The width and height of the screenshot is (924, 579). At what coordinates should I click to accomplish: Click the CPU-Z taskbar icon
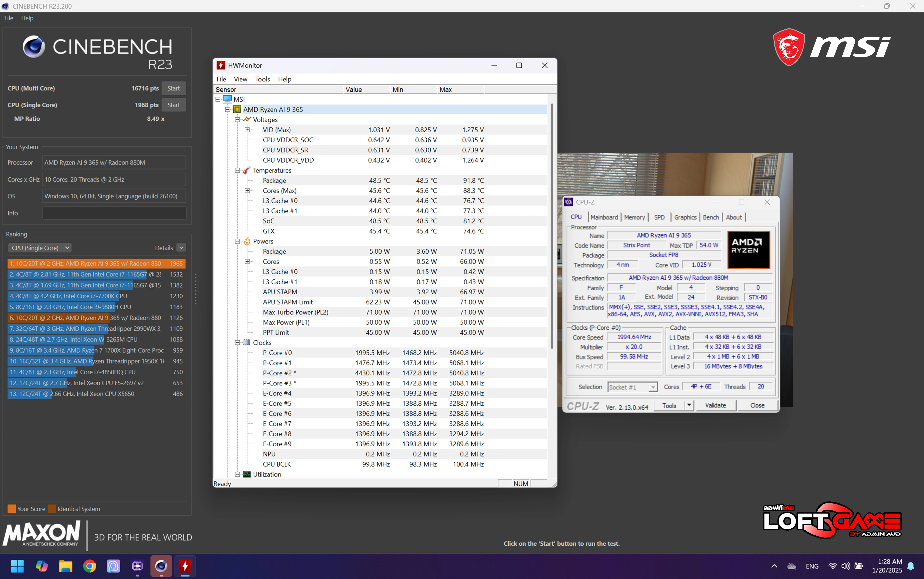coord(137,566)
